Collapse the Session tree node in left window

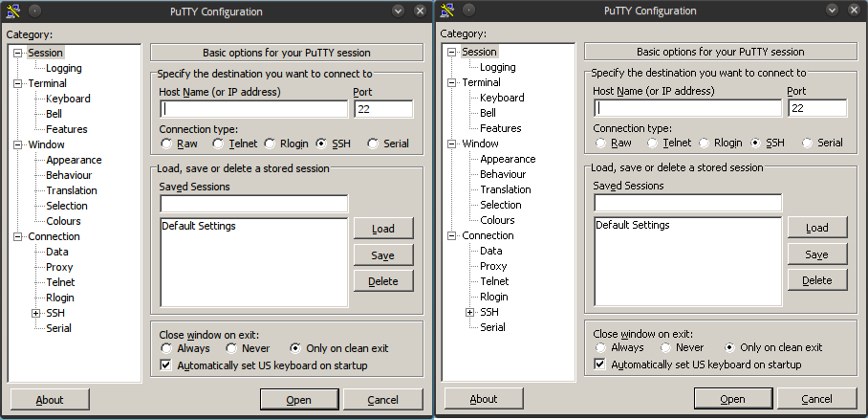(18, 54)
